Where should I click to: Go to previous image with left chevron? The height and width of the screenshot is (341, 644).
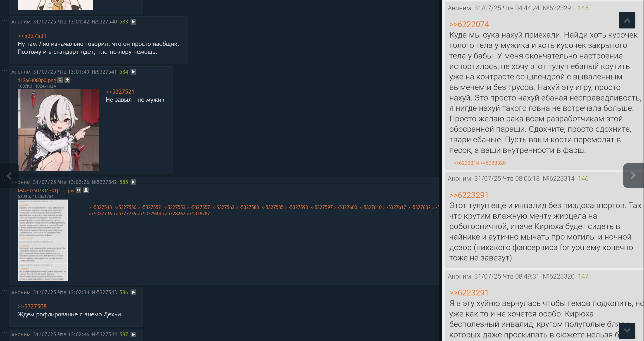coord(9,176)
